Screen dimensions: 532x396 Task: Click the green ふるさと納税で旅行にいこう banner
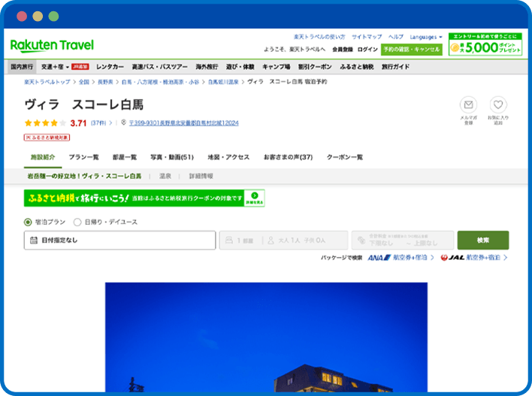(x=144, y=198)
